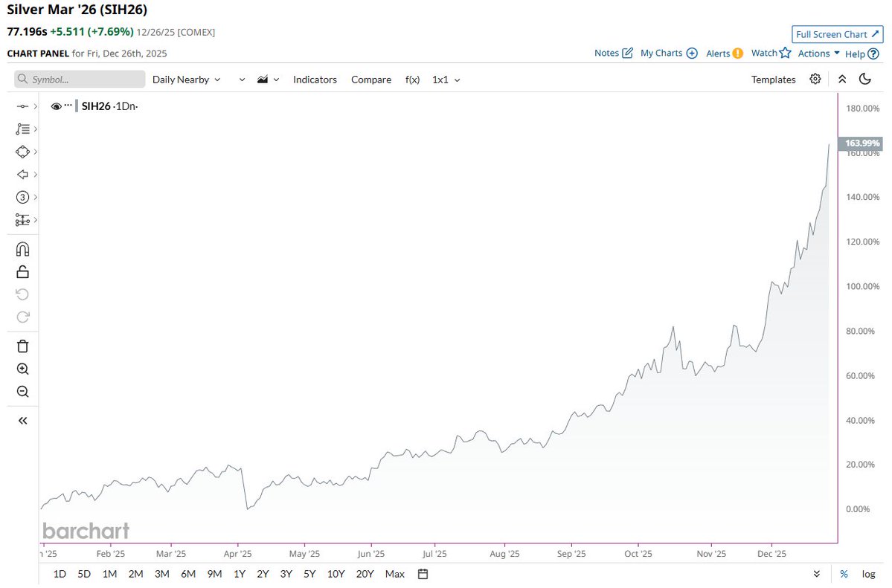
Task: Select the 20Y time range
Action: (x=365, y=574)
